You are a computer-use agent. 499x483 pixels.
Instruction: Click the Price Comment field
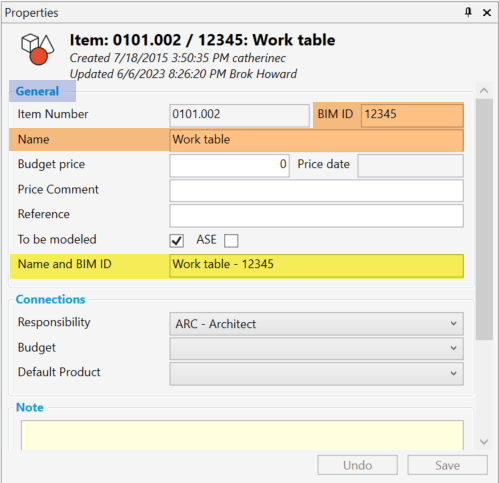tap(316, 190)
